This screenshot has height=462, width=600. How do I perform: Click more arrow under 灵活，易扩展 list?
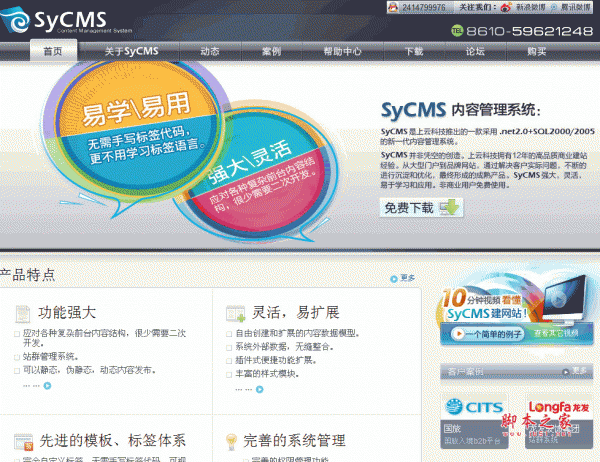[x=259, y=390]
